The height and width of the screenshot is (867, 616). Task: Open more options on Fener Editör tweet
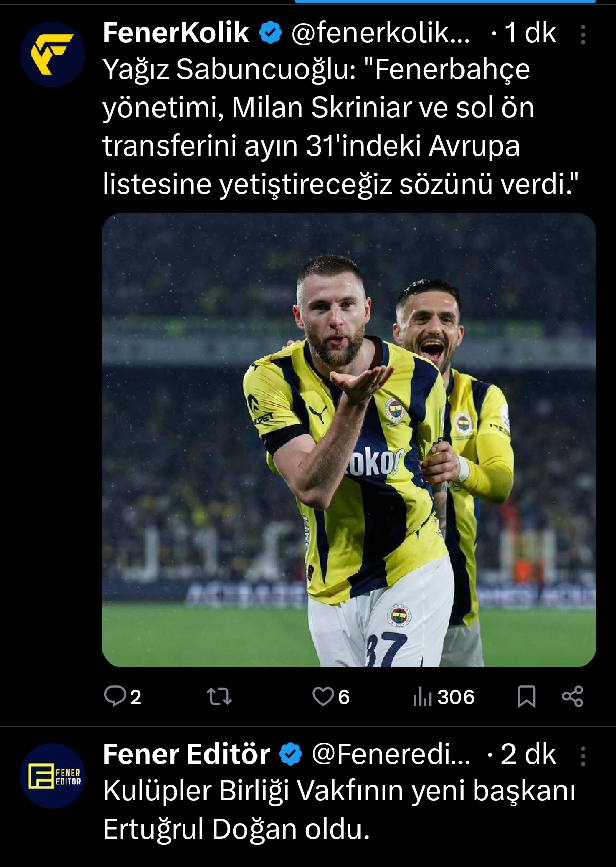583,756
